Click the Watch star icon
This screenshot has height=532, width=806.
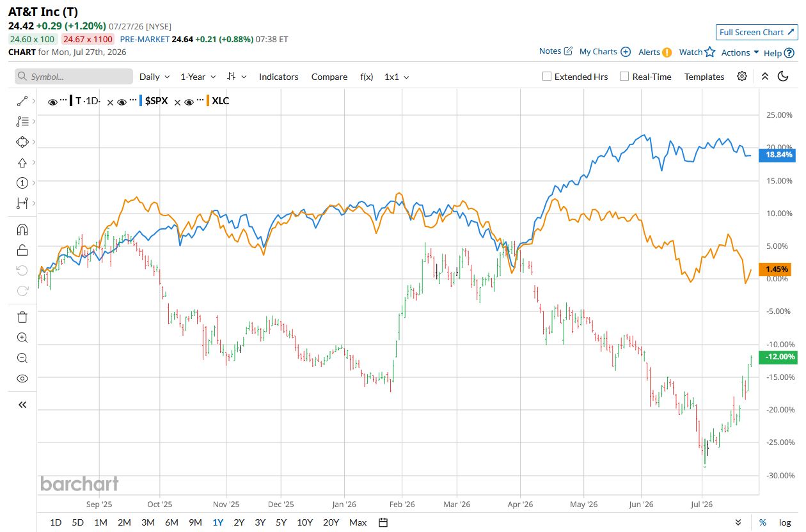click(710, 52)
